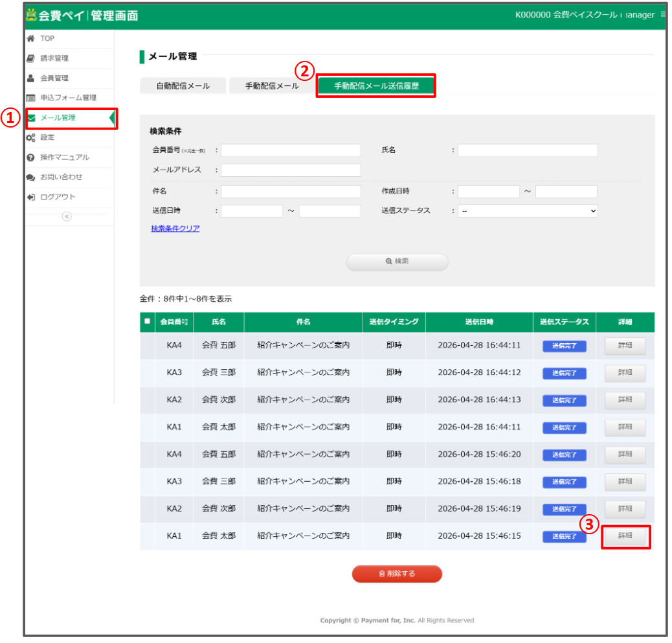
Task: Open 請求管理 in the sidebar menu
Action: click(x=55, y=58)
